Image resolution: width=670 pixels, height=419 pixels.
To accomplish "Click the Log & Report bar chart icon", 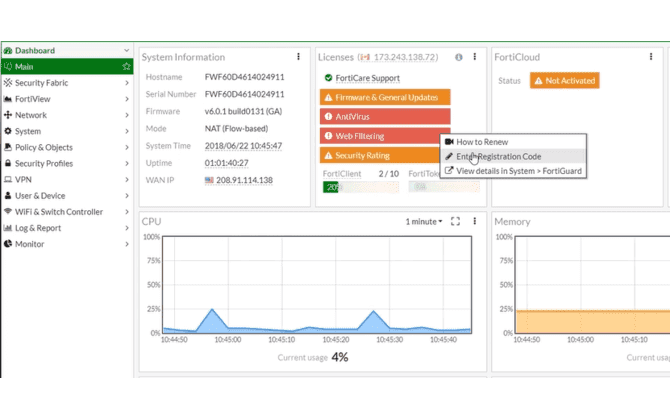I will [8, 228].
